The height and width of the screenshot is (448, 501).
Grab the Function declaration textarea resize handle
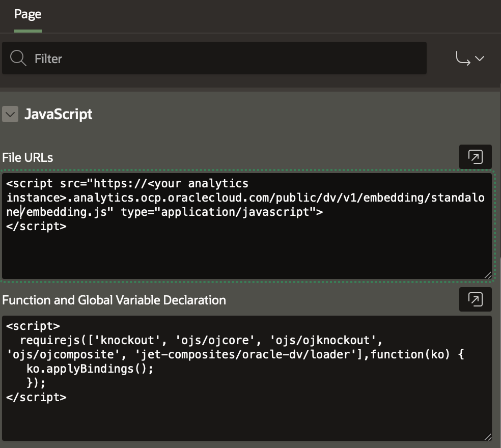click(x=488, y=437)
